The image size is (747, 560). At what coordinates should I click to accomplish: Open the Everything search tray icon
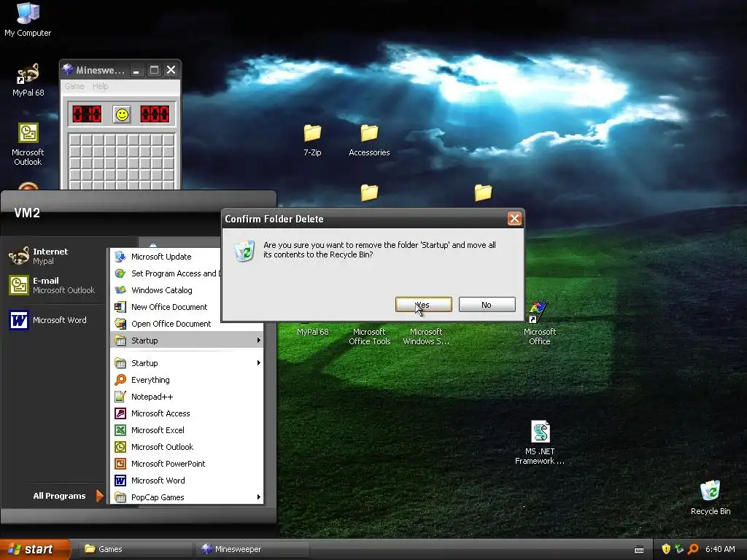693,549
